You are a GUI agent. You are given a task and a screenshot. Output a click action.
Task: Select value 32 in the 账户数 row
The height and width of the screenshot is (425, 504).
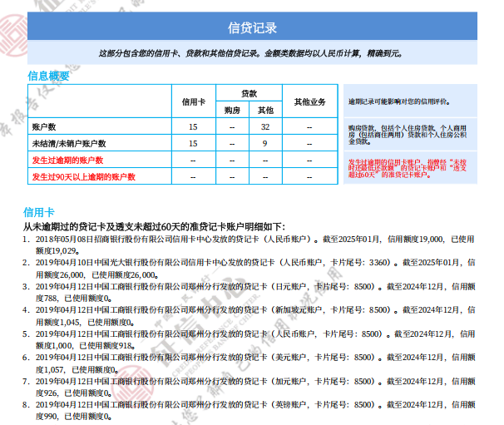(265, 127)
